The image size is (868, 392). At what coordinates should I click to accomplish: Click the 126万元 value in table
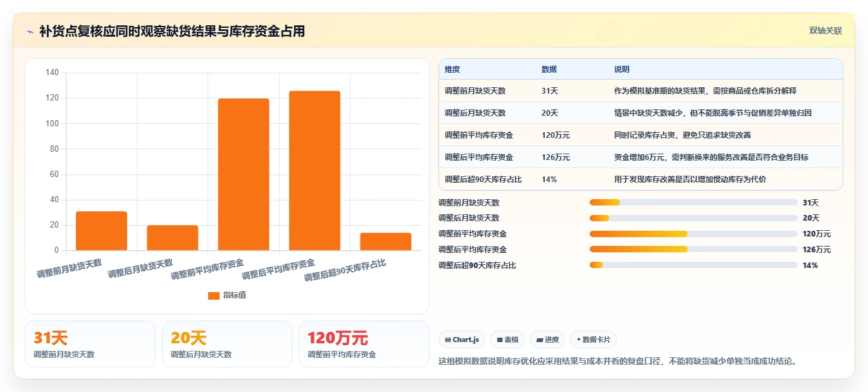(555, 157)
